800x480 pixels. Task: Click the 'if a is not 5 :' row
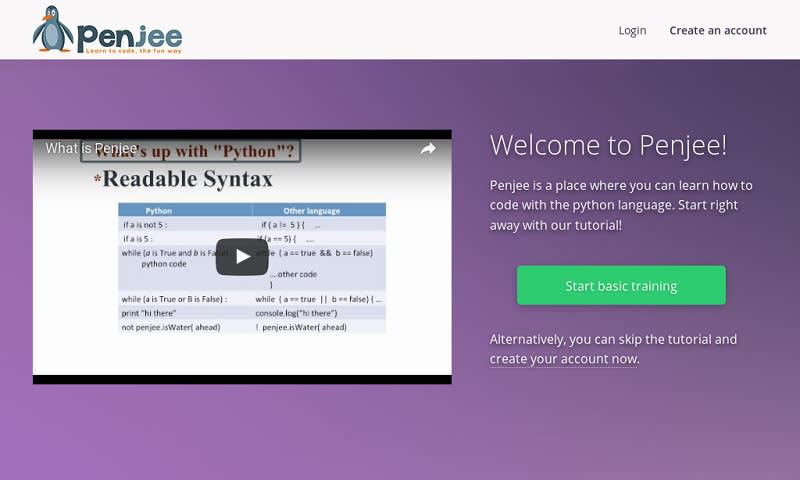(252, 224)
